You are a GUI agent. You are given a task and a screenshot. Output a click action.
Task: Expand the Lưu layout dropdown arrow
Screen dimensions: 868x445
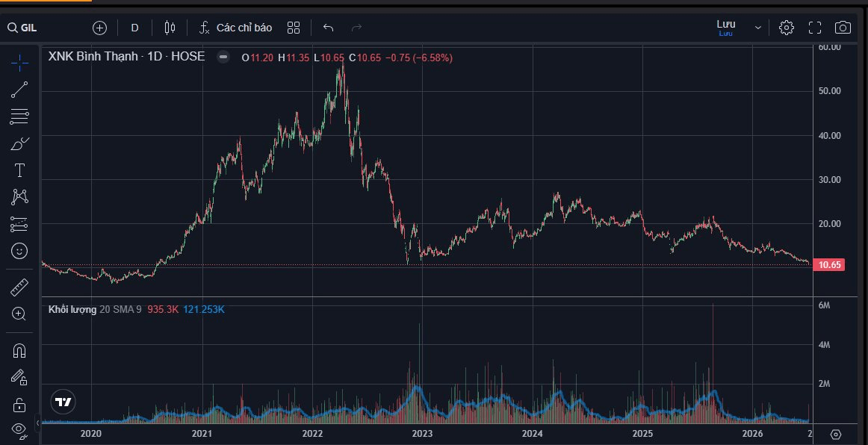click(758, 28)
